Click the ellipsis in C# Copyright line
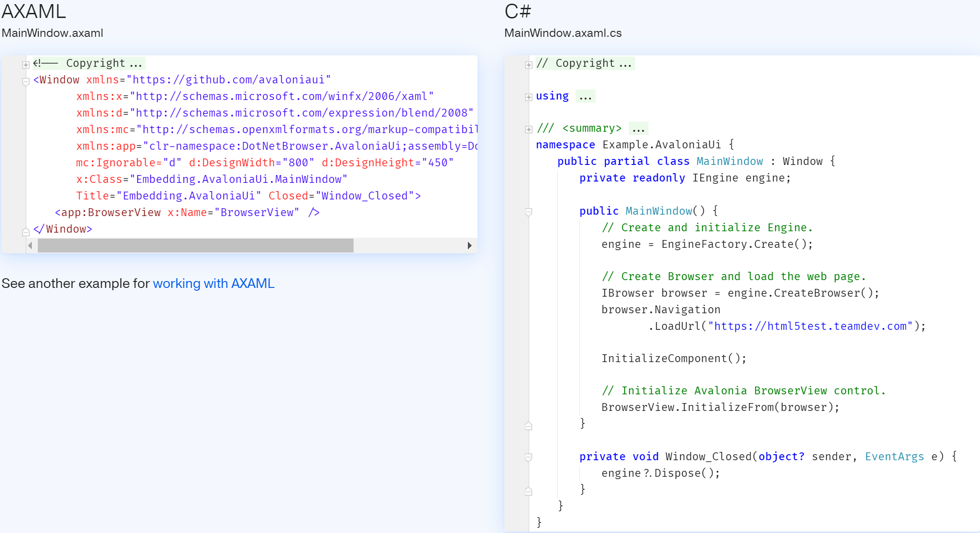980x533 pixels. coord(625,64)
